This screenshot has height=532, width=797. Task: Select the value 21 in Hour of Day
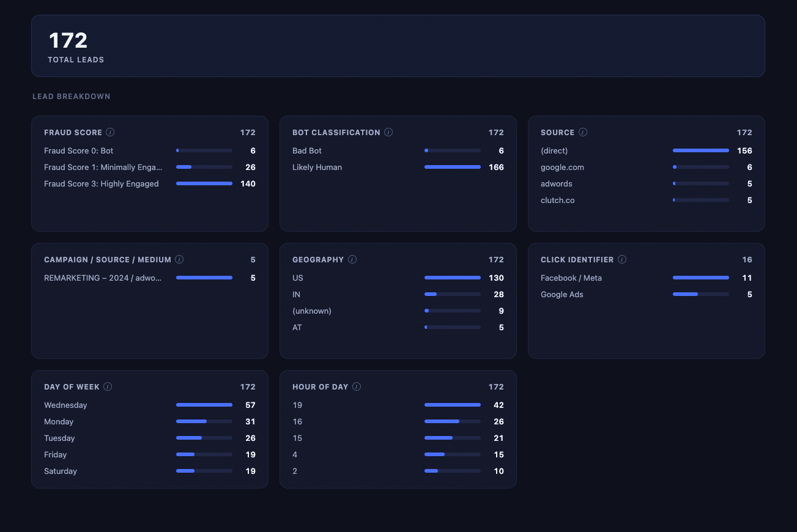pos(499,438)
